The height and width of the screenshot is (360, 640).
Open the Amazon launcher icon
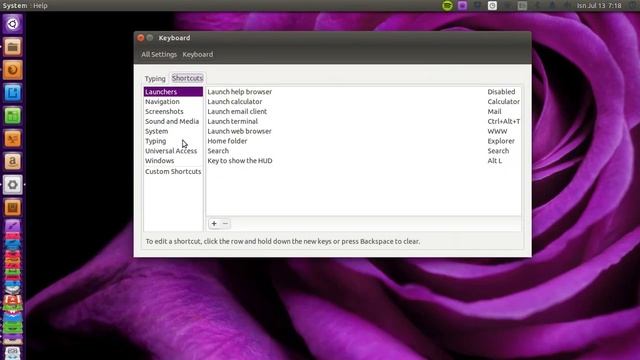click(x=13, y=162)
